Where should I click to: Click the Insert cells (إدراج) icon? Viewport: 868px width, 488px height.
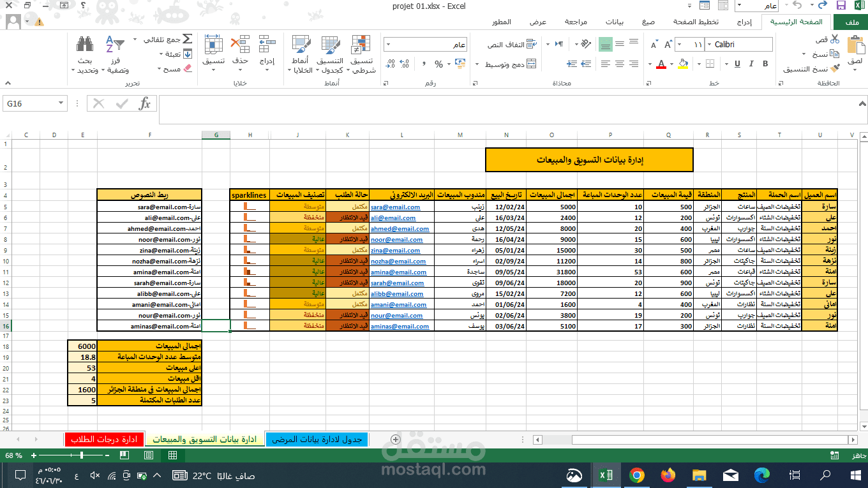pos(267,44)
